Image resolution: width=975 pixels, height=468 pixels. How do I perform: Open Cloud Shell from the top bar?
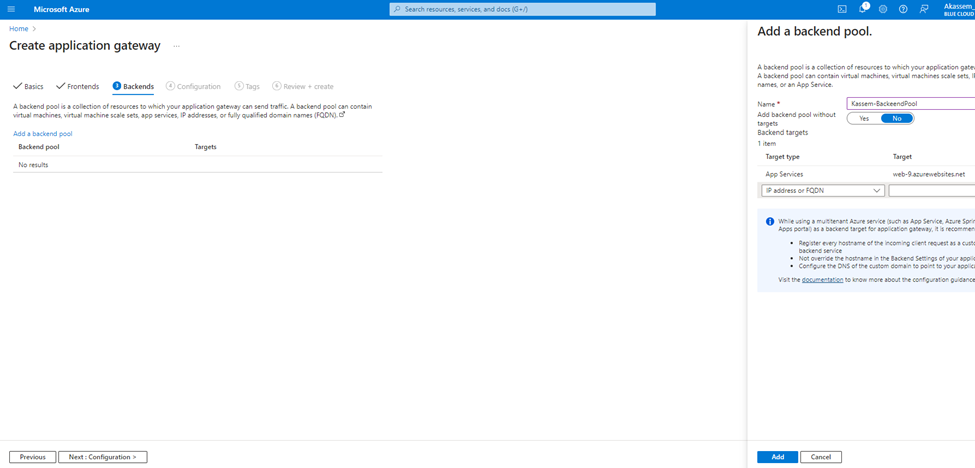point(842,9)
